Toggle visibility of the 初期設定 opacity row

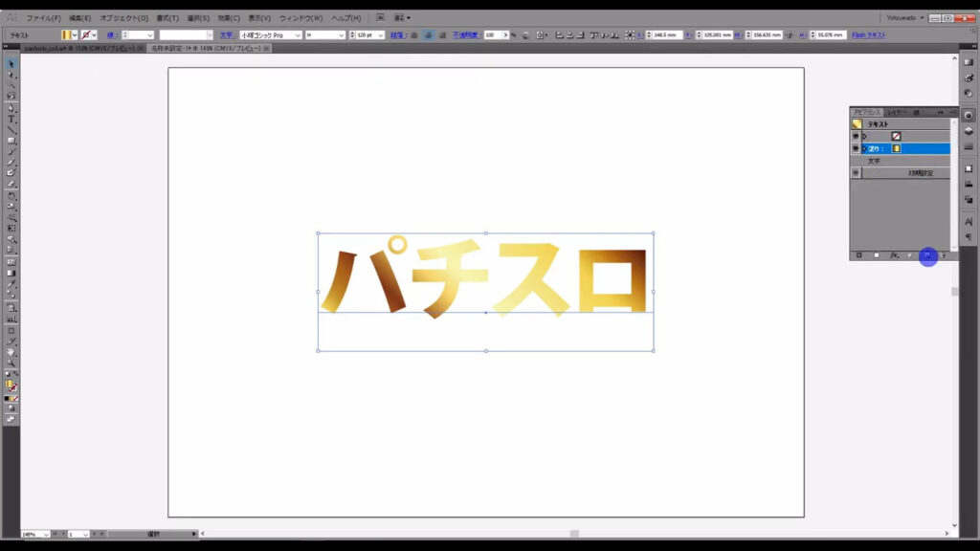tap(857, 172)
